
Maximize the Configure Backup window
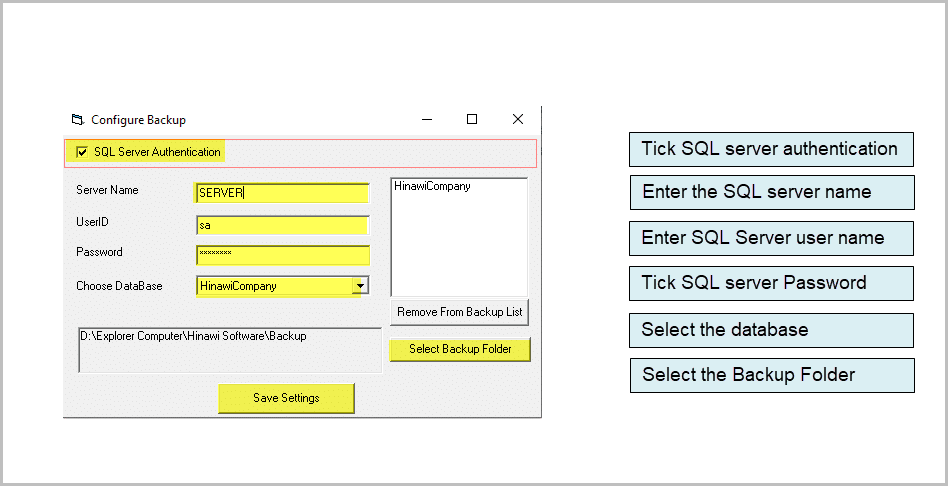472,119
